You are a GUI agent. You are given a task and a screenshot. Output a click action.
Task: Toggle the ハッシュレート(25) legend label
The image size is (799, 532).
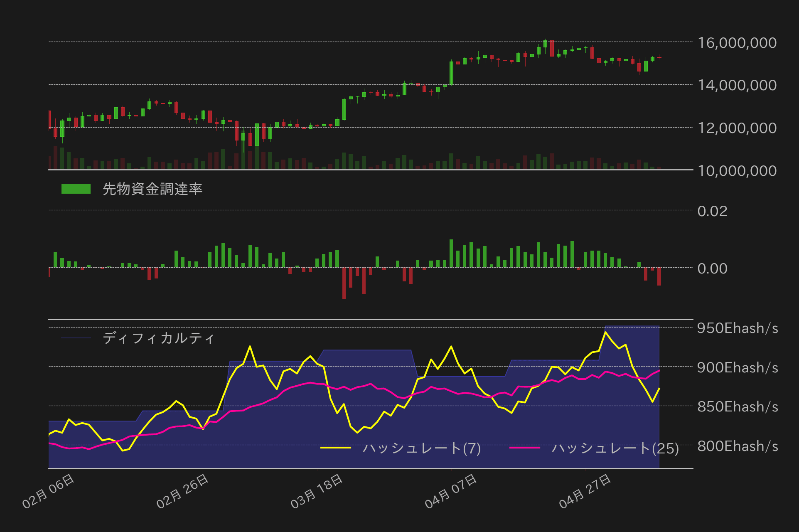pyautogui.click(x=615, y=448)
